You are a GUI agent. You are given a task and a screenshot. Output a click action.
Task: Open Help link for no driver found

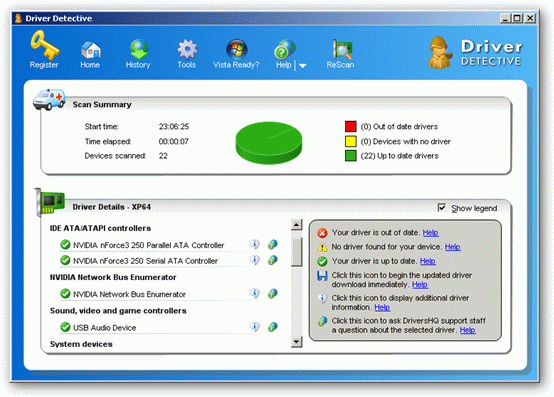[453, 247]
